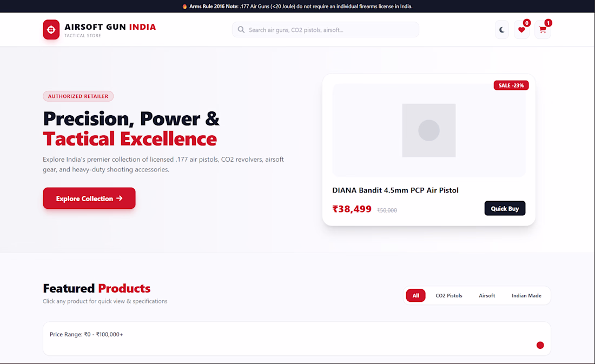This screenshot has width=595, height=364.
Task: Toggle dark mode with the moon icon
Action: [x=501, y=30]
